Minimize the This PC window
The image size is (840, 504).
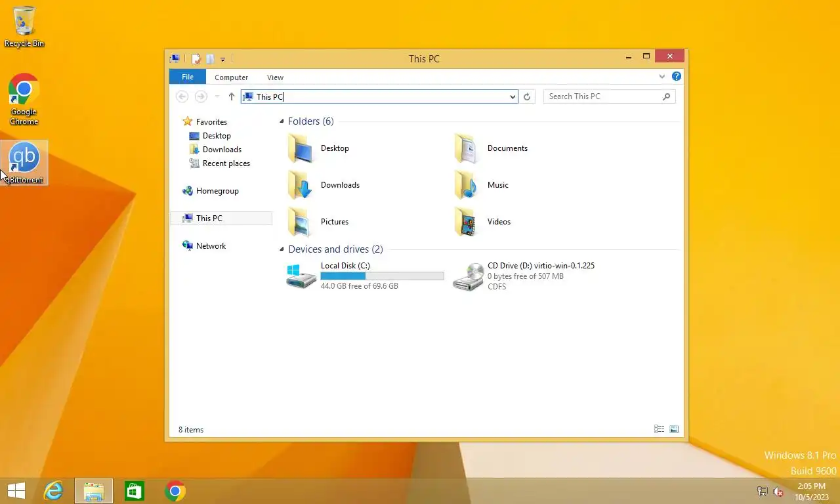tap(629, 57)
